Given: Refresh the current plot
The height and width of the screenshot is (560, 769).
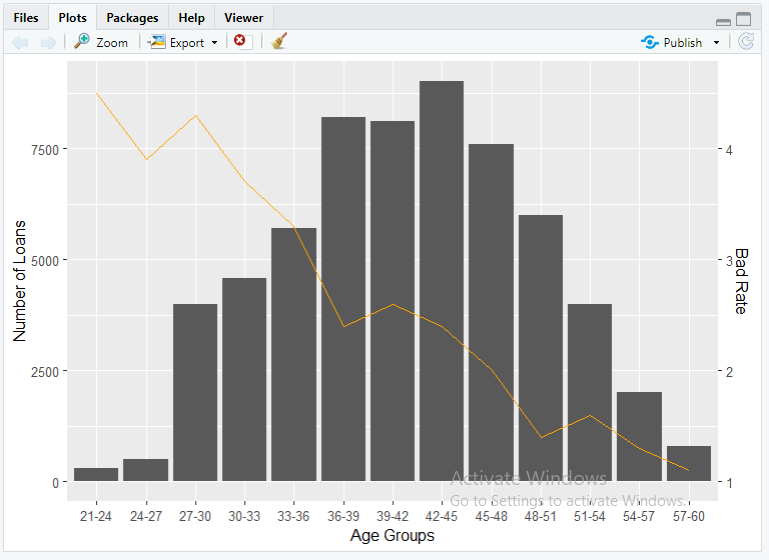Looking at the screenshot, I should pyautogui.click(x=746, y=42).
